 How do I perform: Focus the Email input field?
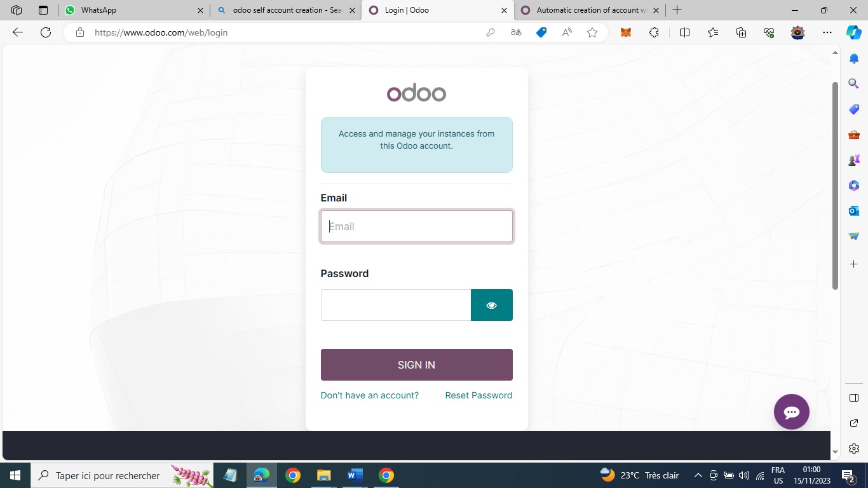[417, 226]
